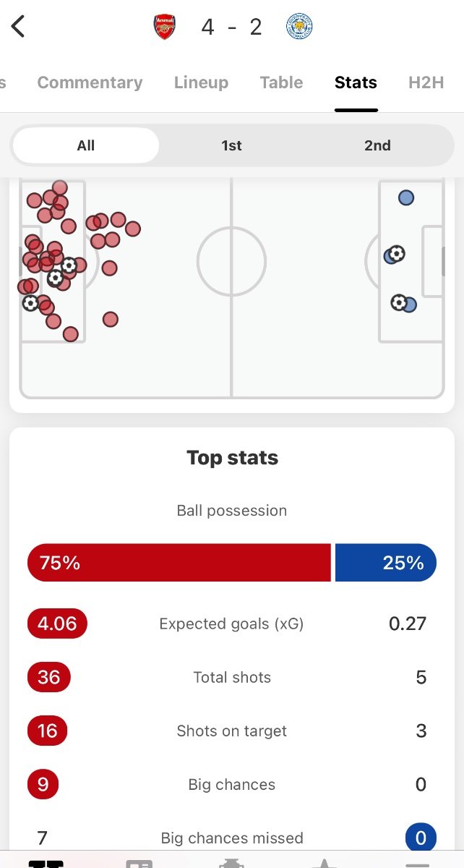Select the top blue Leicester shot marker
464x868 pixels.
tap(406, 197)
